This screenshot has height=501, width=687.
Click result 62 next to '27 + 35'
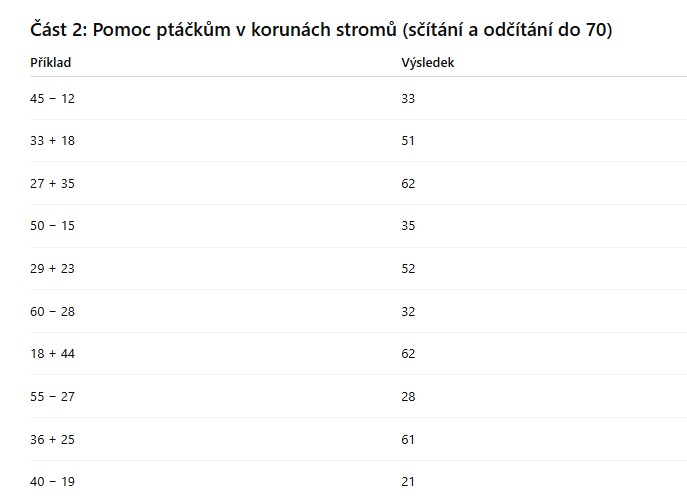(x=408, y=184)
